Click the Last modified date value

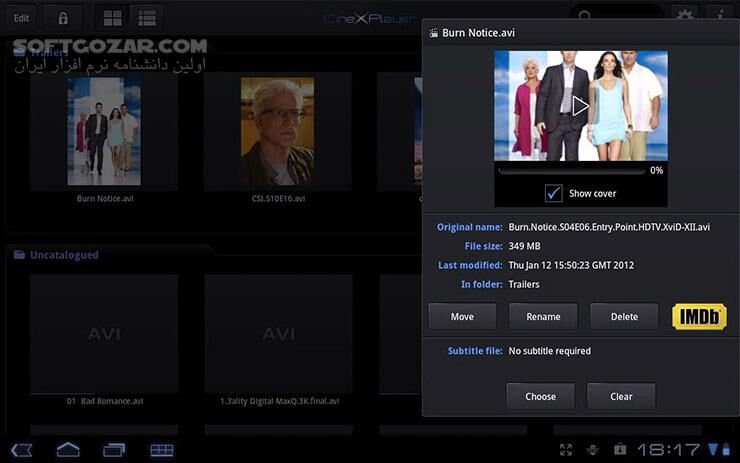pos(571,265)
